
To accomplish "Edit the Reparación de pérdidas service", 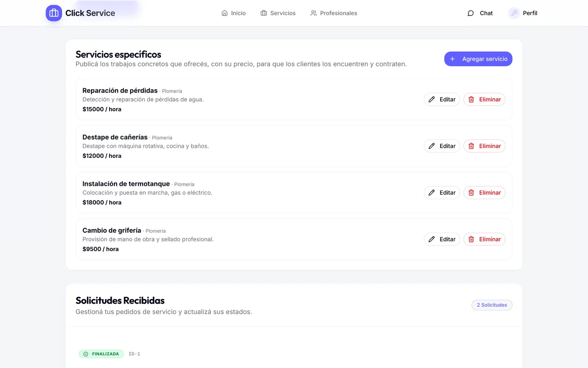I will [442, 99].
